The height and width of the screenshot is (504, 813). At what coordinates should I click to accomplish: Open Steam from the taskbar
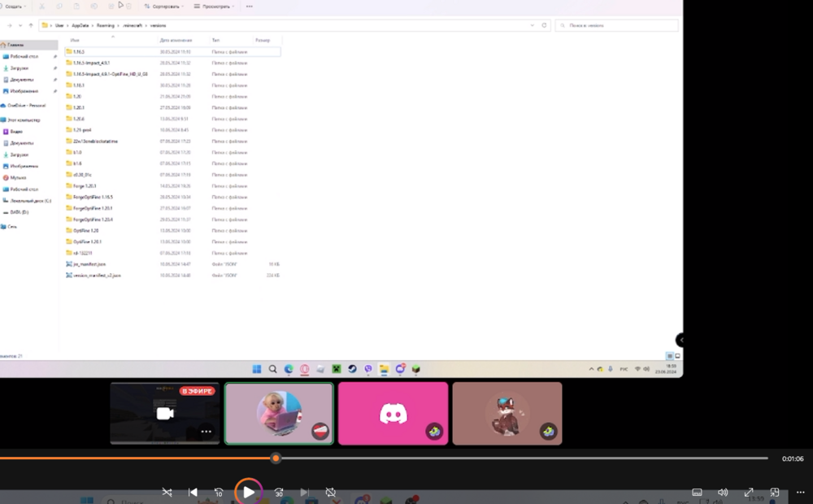[x=352, y=369]
